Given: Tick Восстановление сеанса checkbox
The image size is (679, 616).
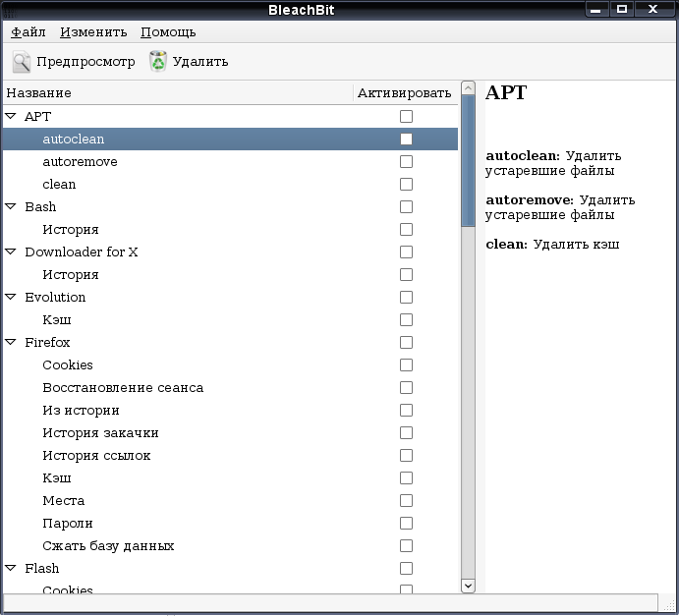Looking at the screenshot, I should pos(406,387).
